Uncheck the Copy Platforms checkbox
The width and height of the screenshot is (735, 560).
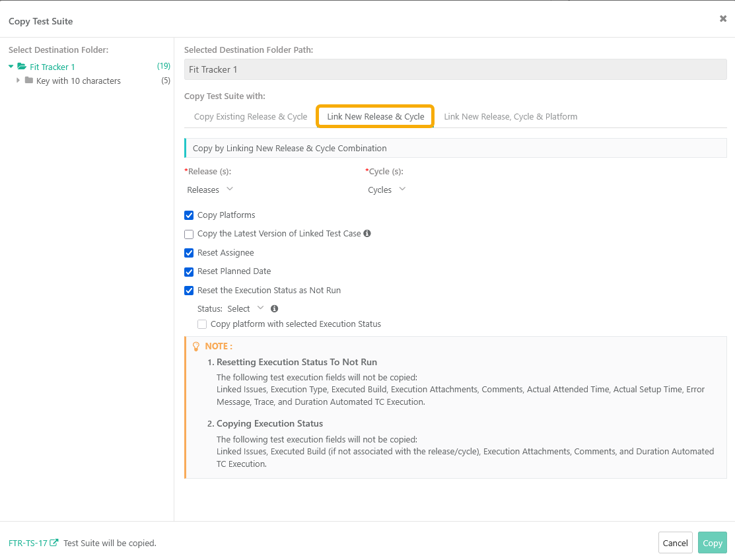pos(189,215)
